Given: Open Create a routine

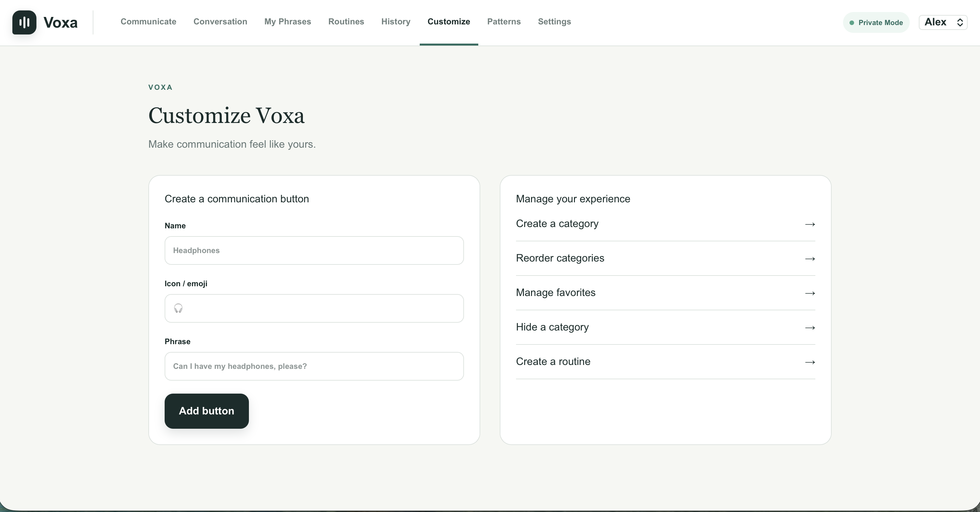Looking at the screenshot, I should coord(665,362).
